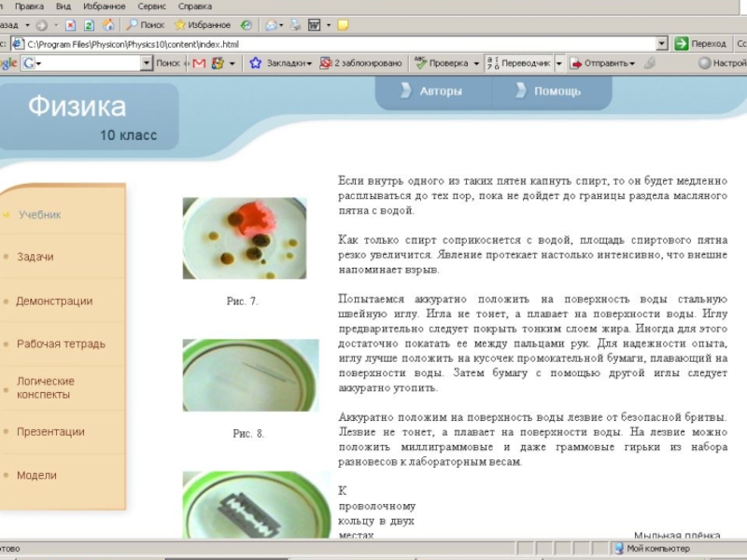Click the Forward navigation arrow icon
747x560 pixels.
coord(42,25)
